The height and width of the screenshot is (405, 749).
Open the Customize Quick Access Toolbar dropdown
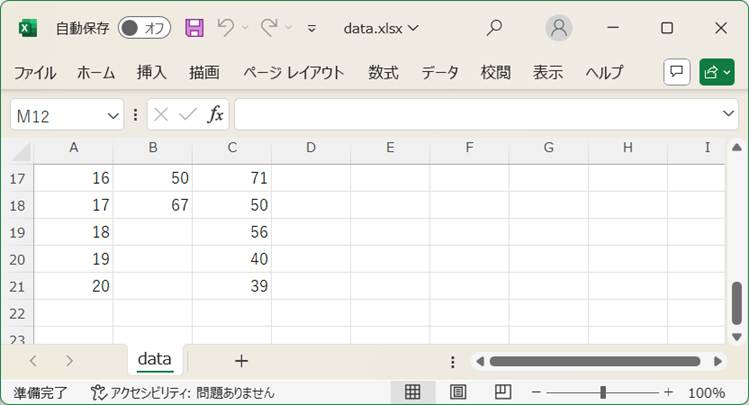tap(312, 28)
